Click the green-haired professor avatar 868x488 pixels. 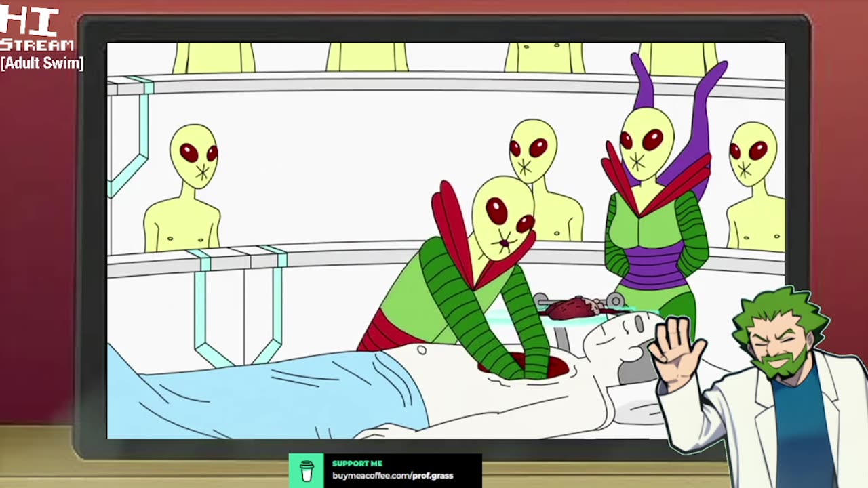point(757,388)
